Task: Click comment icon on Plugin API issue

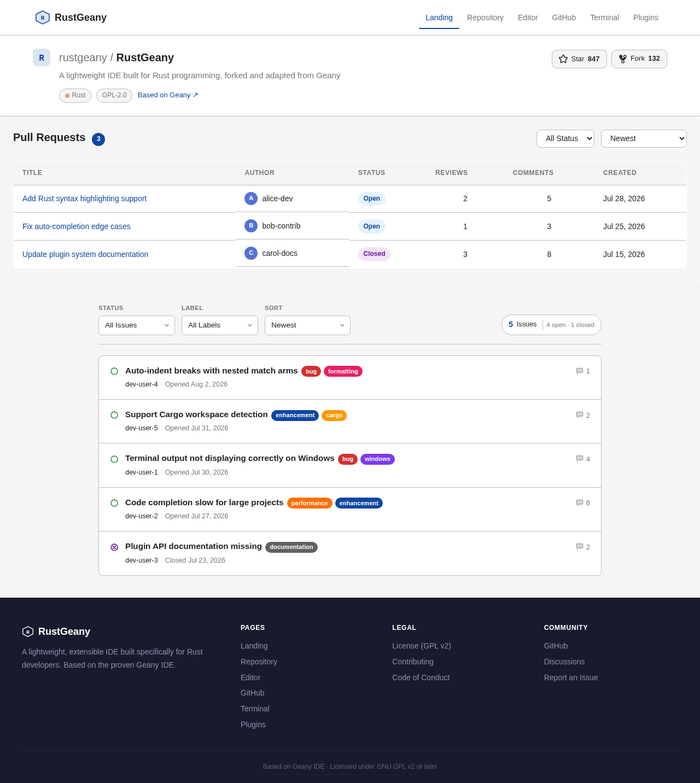Action: pyautogui.click(x=580, y=547)
